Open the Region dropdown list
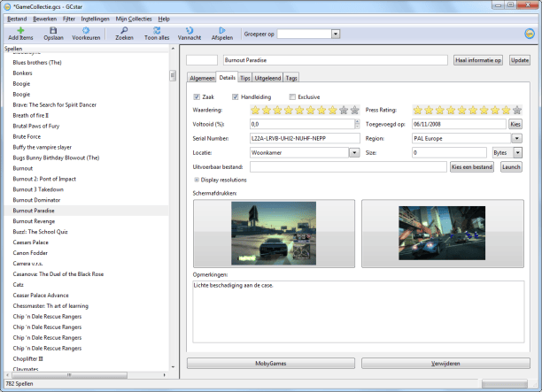542x392 pixels. [x=515, y=138]
